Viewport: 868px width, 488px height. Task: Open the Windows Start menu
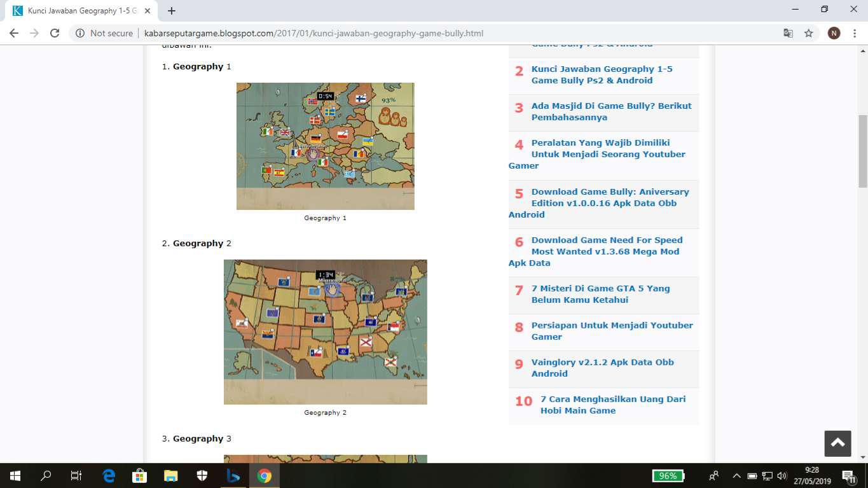point(15,476)
